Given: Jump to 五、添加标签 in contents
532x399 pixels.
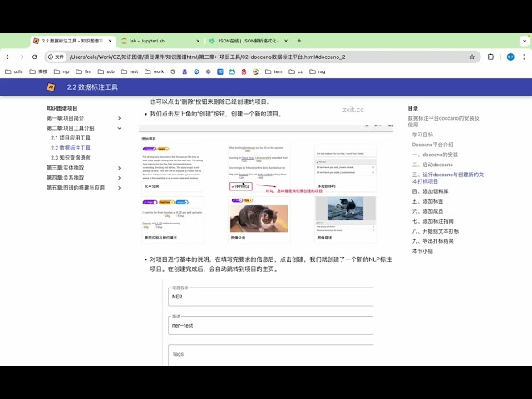Looking at the screenshot, I should 427,201.
